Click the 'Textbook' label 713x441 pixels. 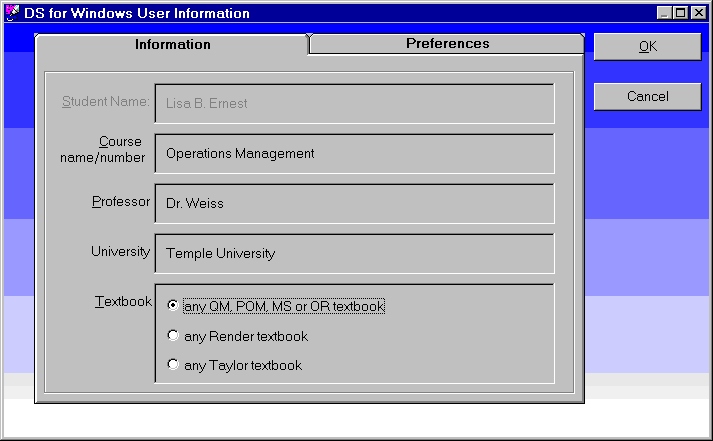pos(122,301)
